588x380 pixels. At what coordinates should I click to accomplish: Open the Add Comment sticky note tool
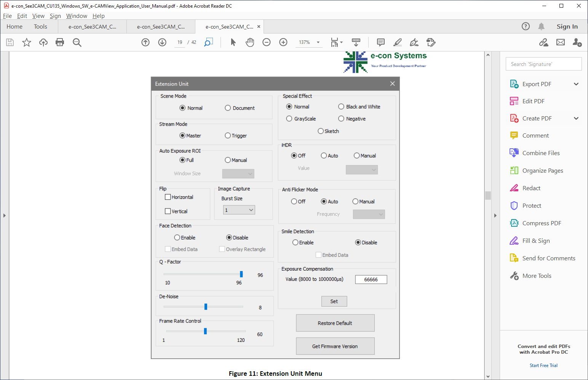point(380,42)
